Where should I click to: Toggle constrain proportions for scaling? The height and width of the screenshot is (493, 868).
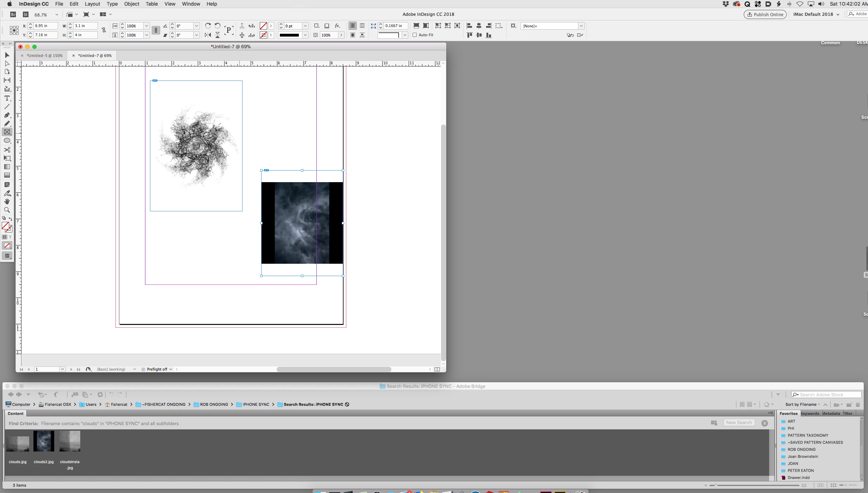click(x=156, y=30)
